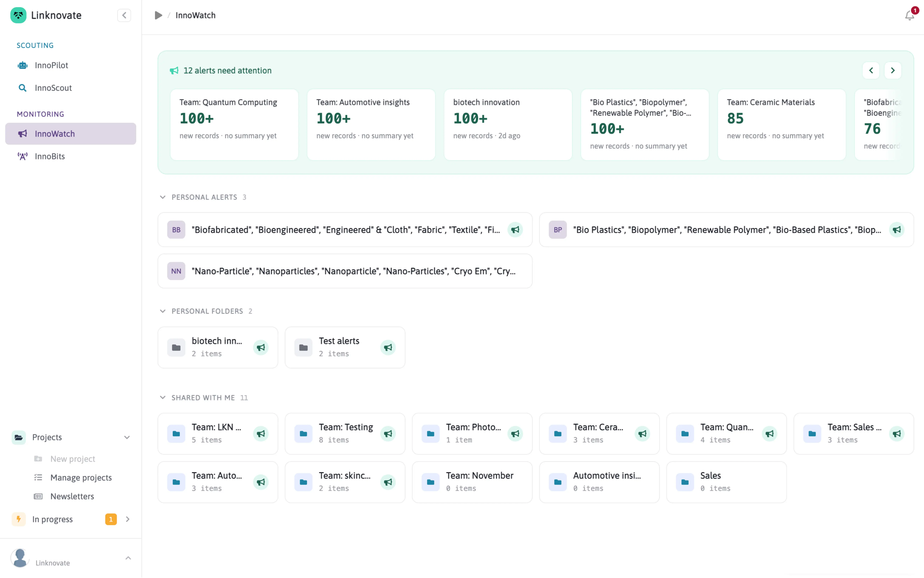Click megaphone icon on Team: Auto... folder

coord(261,482)
